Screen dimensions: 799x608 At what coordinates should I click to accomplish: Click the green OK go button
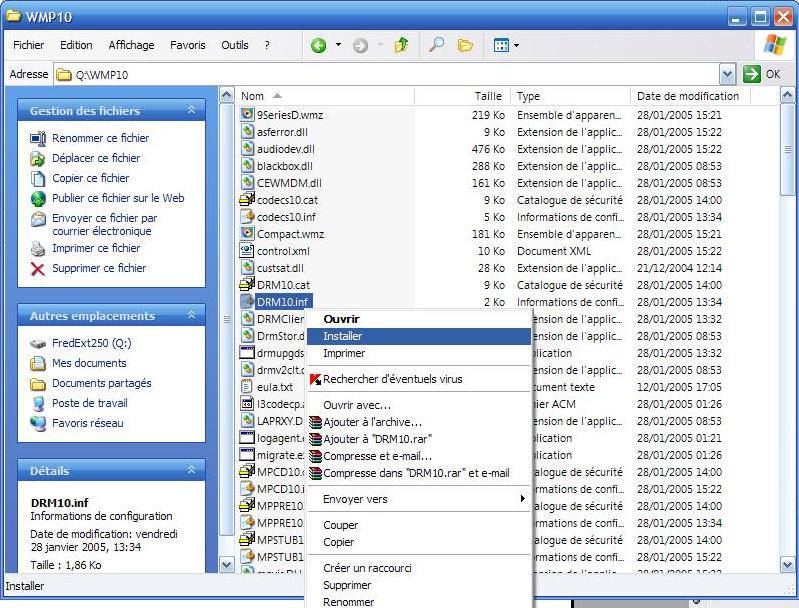click(x=752, y=74)
